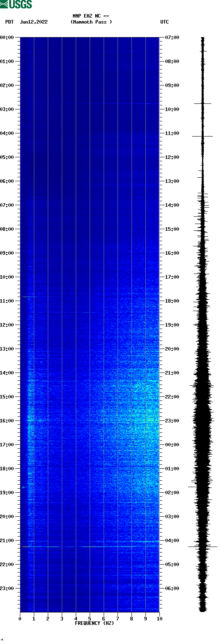Click the 'PDT' timezone label
220x644 pixels.
10,22
